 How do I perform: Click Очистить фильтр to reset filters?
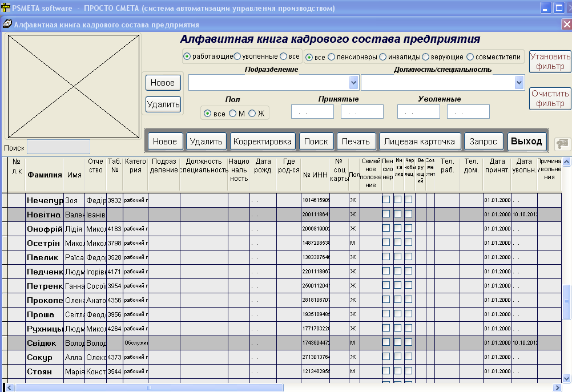pyautogui.click(x=550, y=98)
